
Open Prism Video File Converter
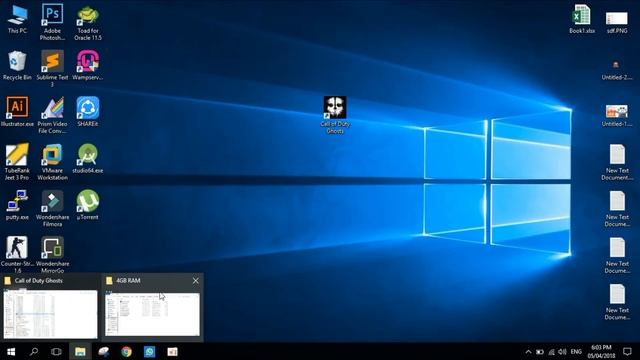52,115
